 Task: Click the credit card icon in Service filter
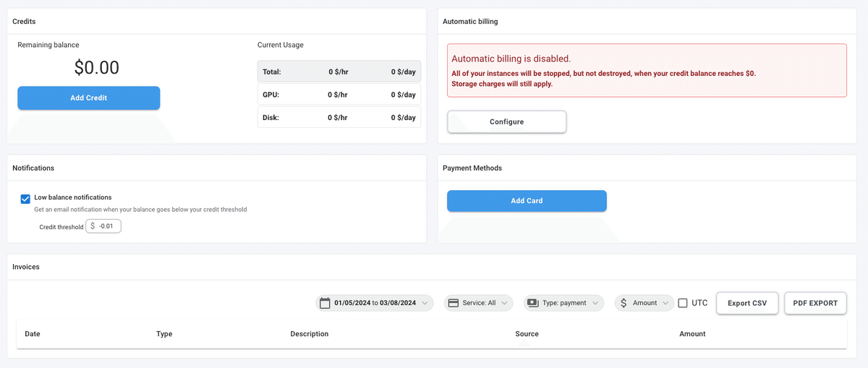[x=454, y=303]
